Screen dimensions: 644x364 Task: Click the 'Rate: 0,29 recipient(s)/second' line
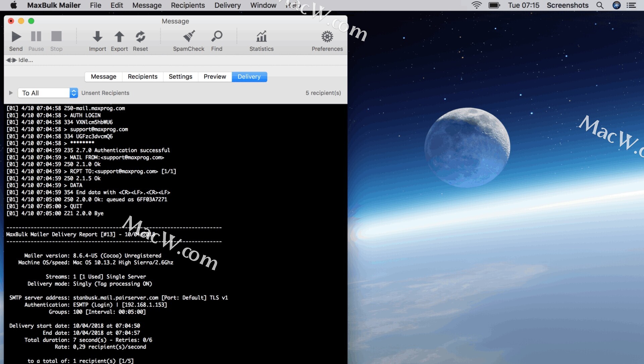pos(100,347)
